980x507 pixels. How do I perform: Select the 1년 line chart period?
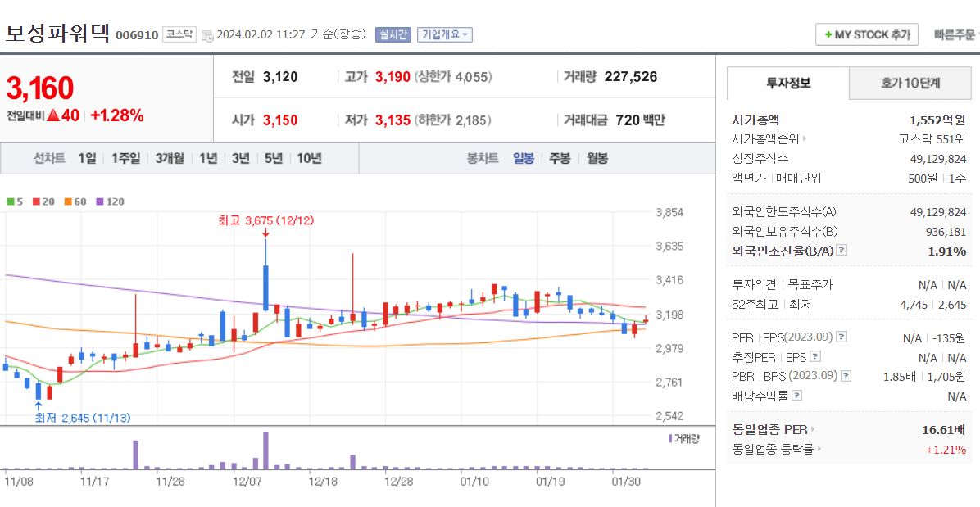pos(208,159)
